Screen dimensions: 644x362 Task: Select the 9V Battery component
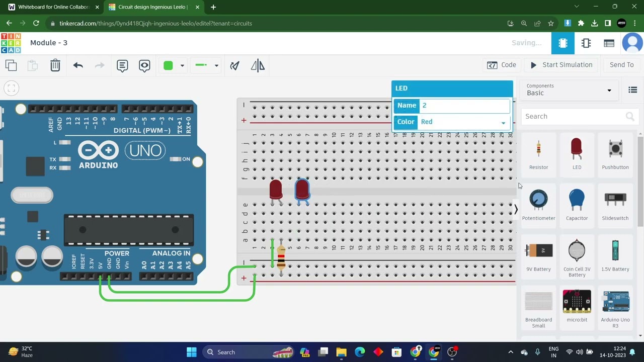(538, 256)
